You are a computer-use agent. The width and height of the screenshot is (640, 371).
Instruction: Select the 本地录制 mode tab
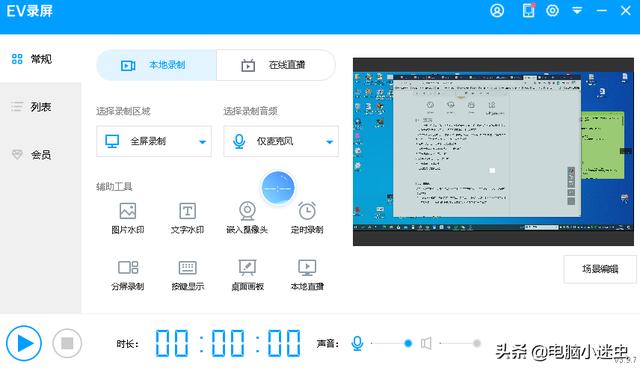[x=156, y=65]
